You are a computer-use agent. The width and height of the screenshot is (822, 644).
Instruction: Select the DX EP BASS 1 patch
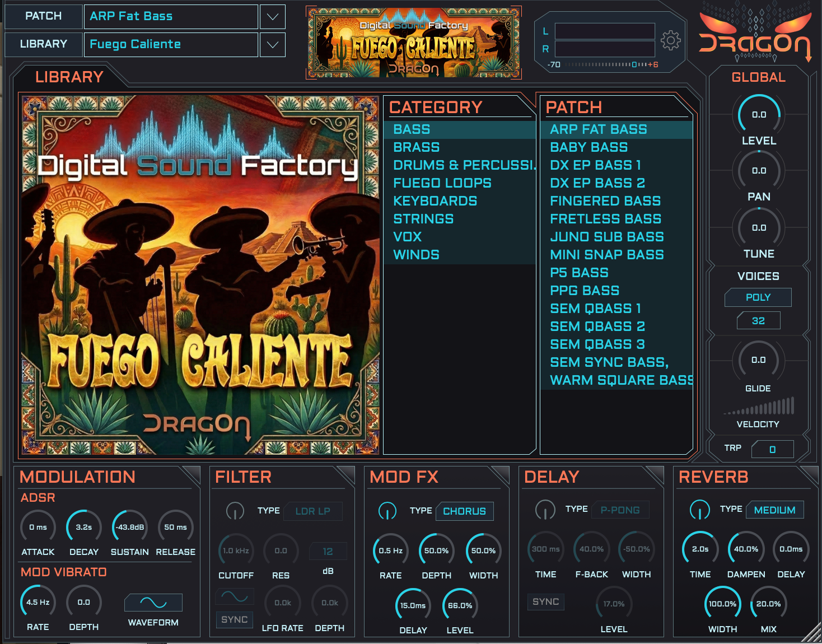pyautogui.click(x=616, y=165)
